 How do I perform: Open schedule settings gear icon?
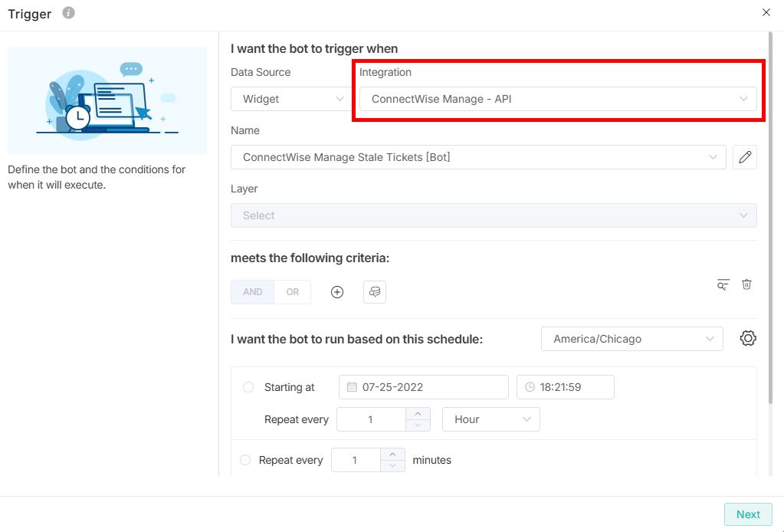pos(748,338)
